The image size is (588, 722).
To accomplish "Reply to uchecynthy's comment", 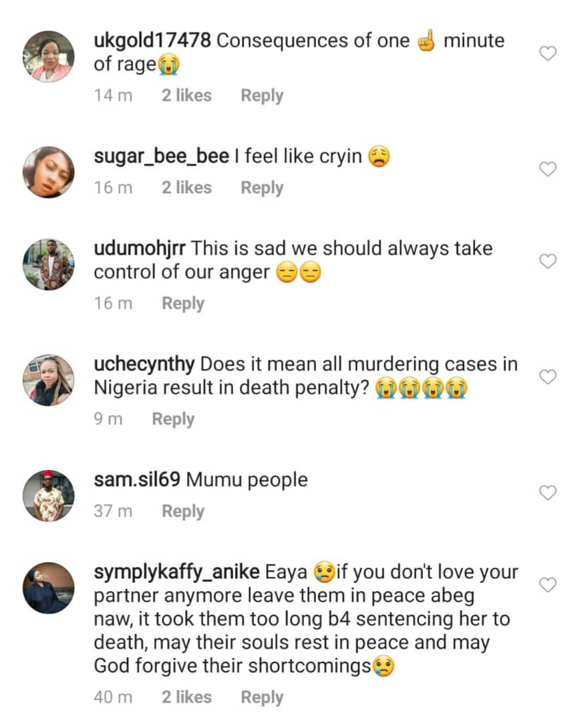I will point(174,419).
